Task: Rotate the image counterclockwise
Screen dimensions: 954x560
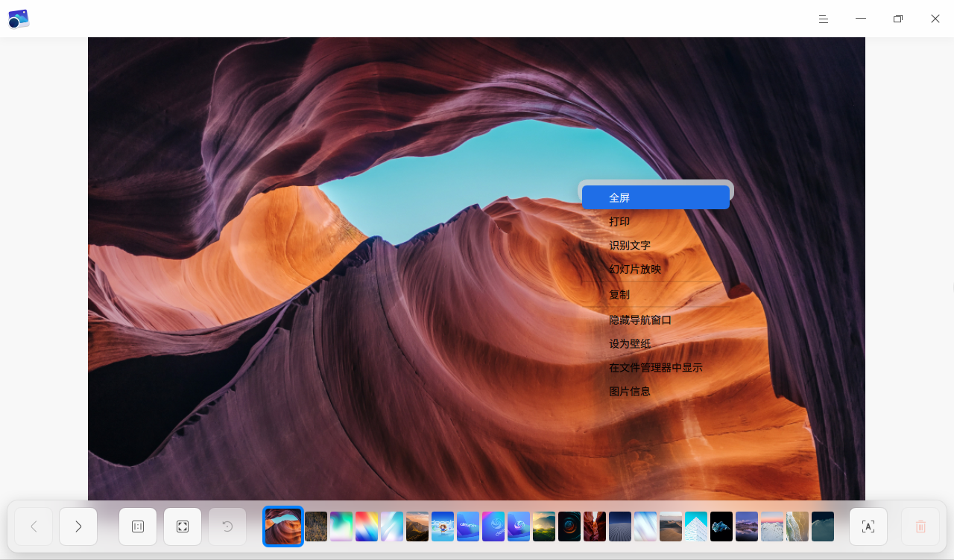Action: (x=227, y=526)
